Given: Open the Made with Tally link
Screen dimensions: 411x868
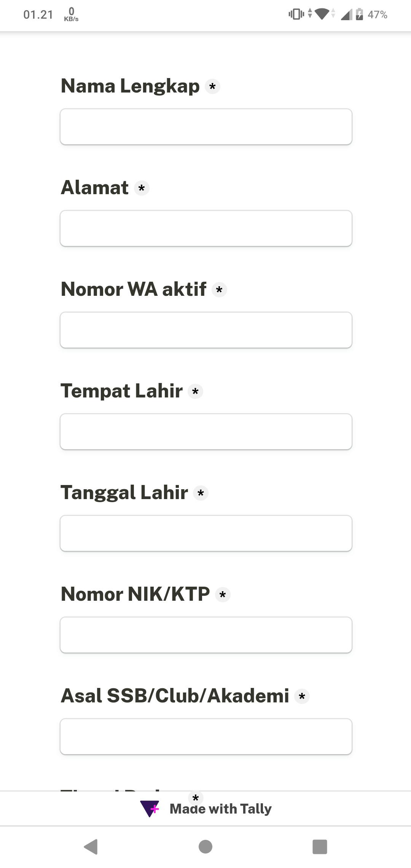Looking at the screenshot, I should pyautogui.click(x=220, y=809).
